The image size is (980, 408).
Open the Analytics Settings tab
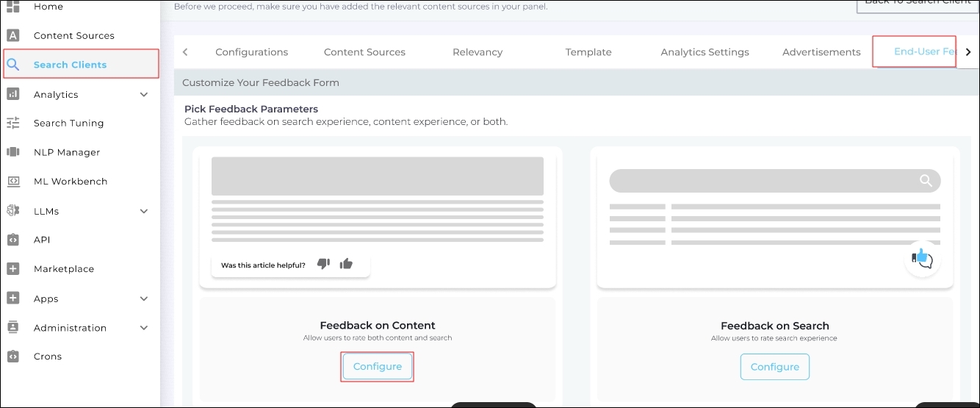pyautogui.click(x=705, y=52)
